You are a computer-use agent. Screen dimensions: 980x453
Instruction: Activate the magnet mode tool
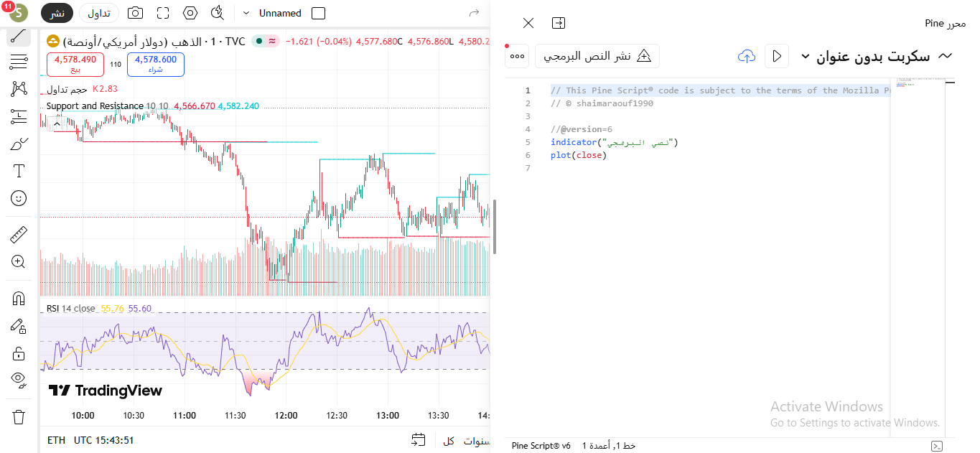pyautogui.click(x=19, y=299)
